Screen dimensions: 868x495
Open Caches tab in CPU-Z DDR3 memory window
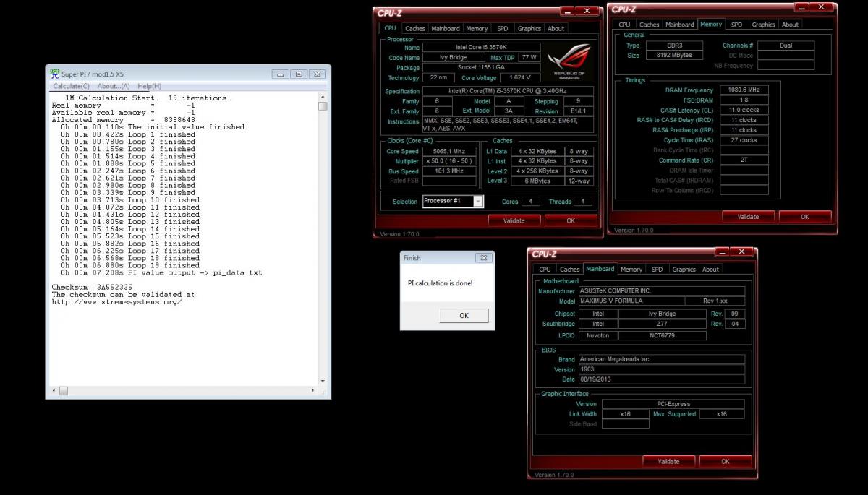[649, 25]
